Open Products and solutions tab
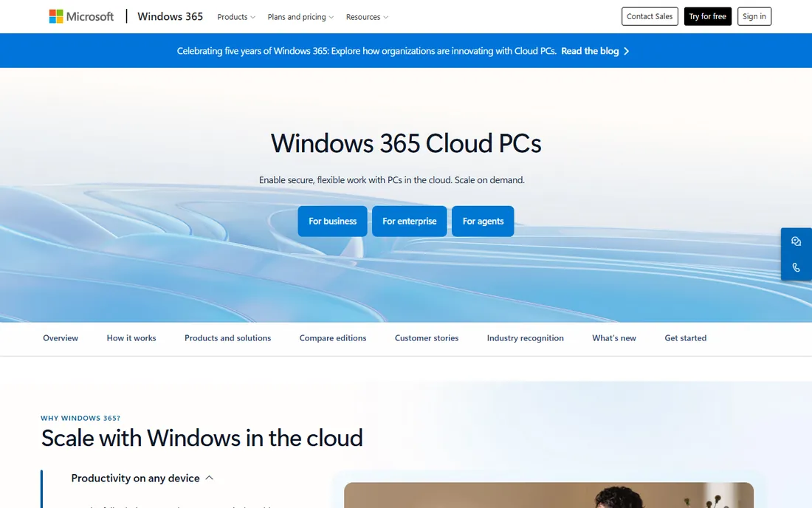This screenshot has width=812, height=508. tap(227, 338)
